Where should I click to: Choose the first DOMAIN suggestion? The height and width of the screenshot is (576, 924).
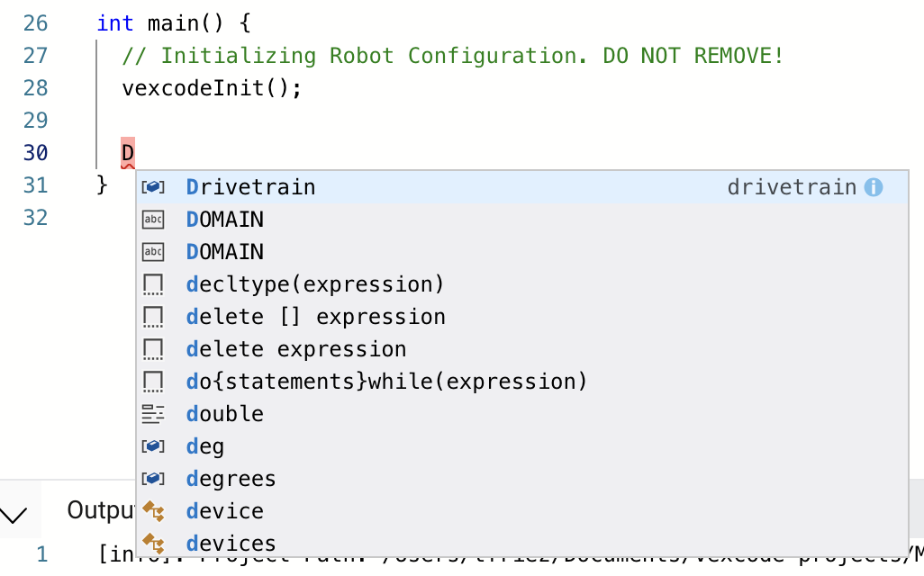pos(522,220)
